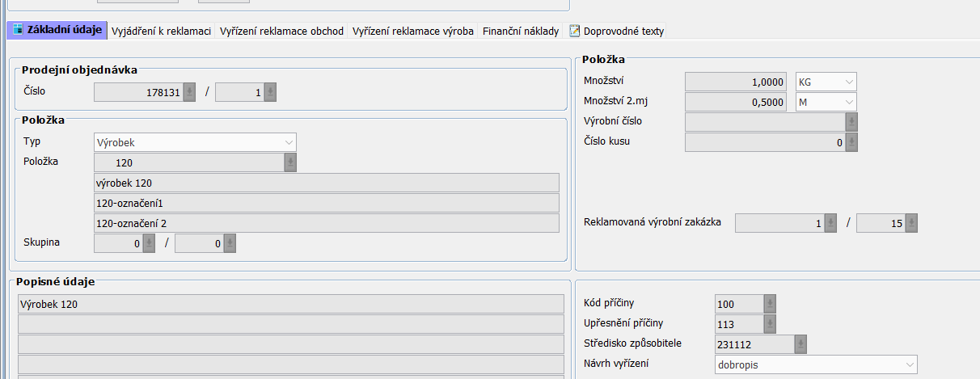
Task: Click lookup icon beside production order value 15
Action: [911, 223]
